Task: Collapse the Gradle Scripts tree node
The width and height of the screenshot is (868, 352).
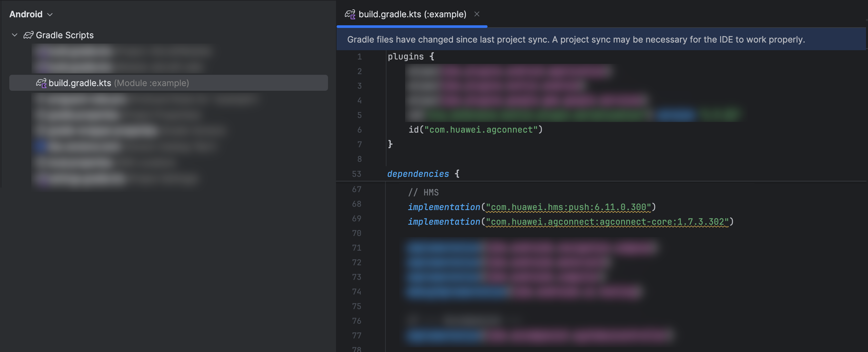Action: click(x=15, y=35)
